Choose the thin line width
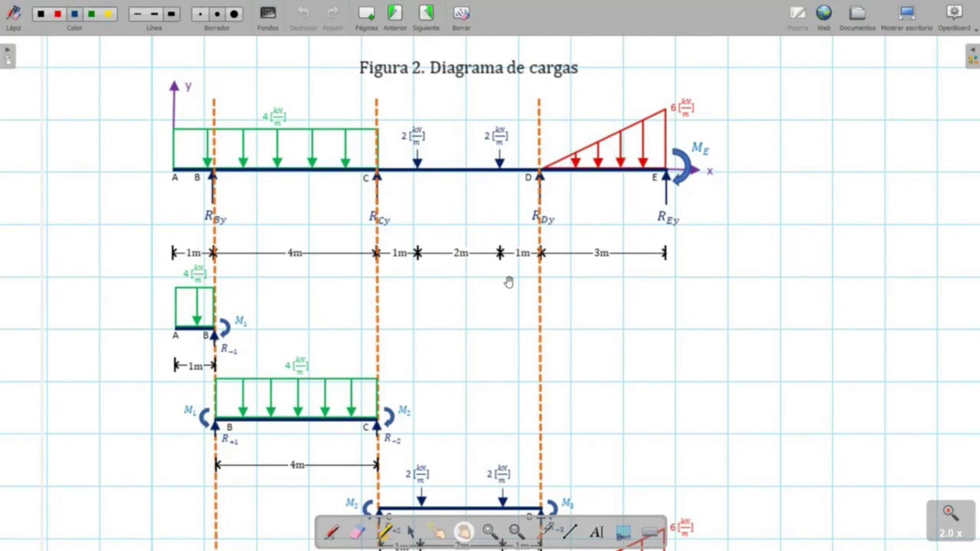This screenshot has height=551, width=980. (x=138, y=14)
